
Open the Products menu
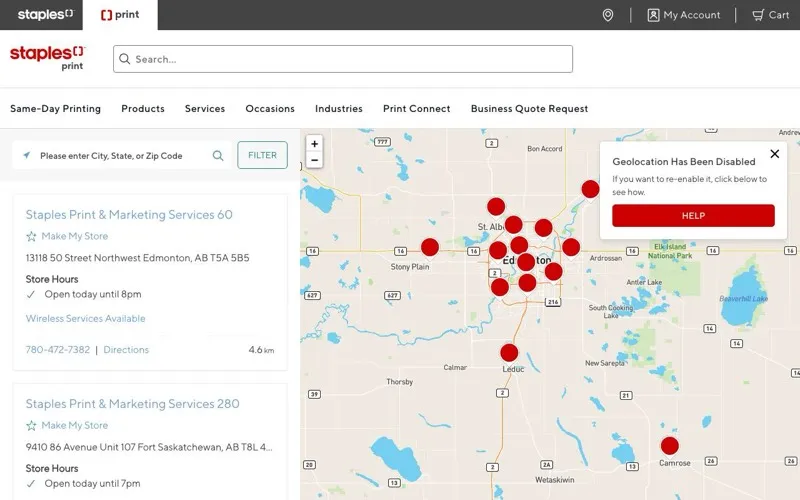[x=143, y=109]
